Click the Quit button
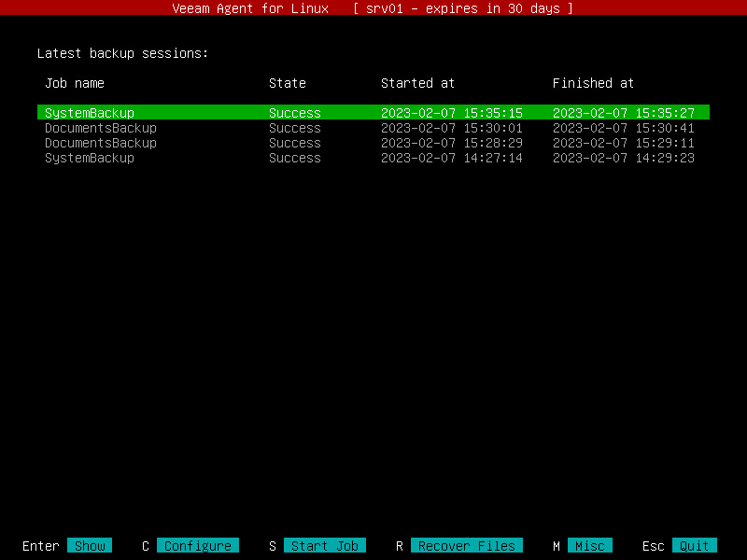The height and width of the screenshot is (560, 747). 694,545
